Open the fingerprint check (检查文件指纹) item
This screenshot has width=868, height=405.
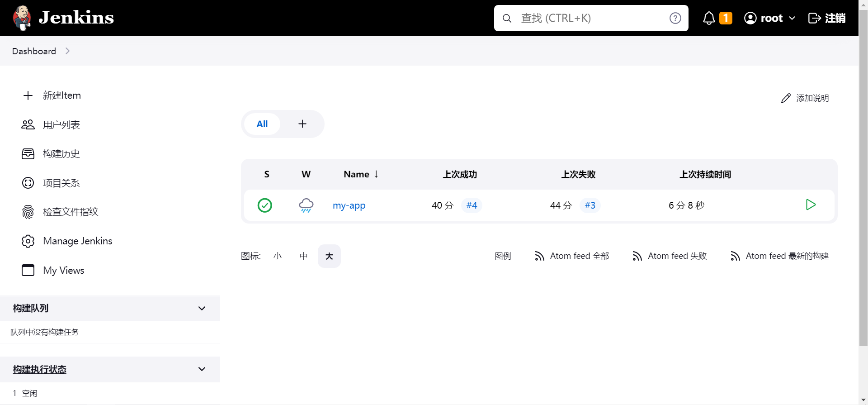click(70, 212)
